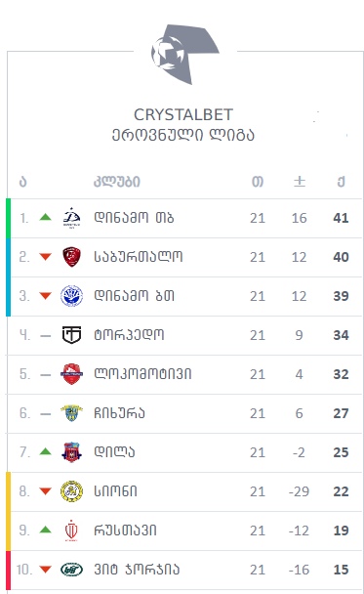Click the CRYSTALBET ეროვნული ლიგა title
The image size is (364, 594).
183,125
